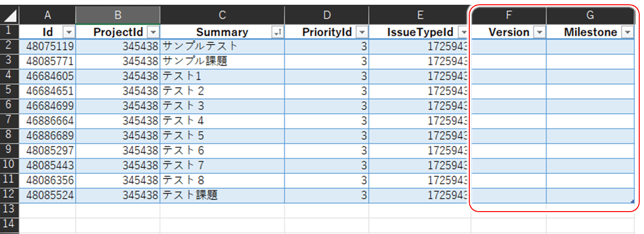Image resolution: width=644 pixels, height=234 pixels.
Task: Click the empty Milestone cell in row 12
Action: tap(590, 195)
